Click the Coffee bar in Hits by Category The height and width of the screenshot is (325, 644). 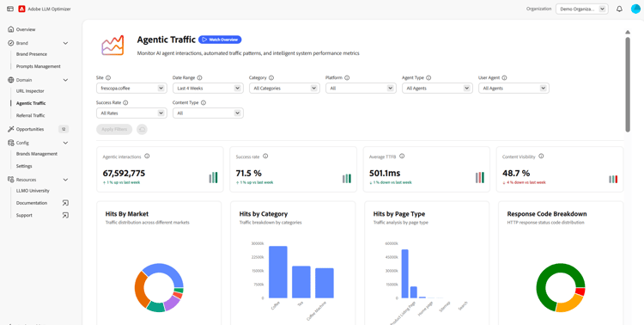[x=278, y=272]
